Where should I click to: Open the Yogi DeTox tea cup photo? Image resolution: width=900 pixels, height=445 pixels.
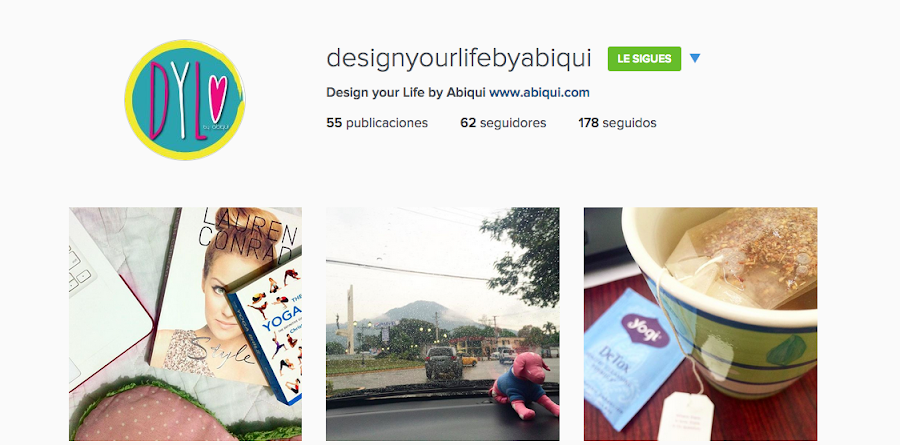[x=700, y=324]
